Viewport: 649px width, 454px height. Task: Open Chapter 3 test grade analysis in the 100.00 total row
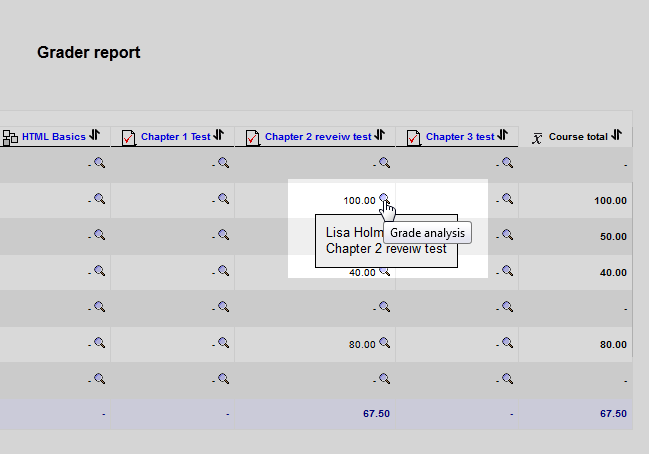point(508,199)
